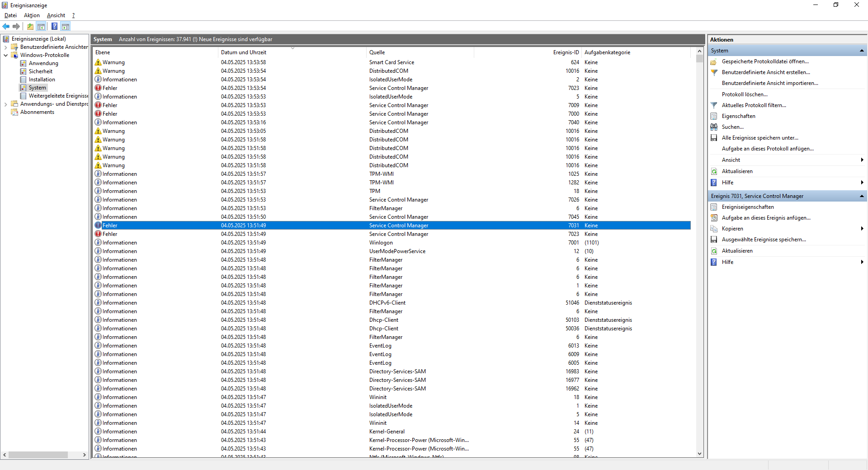868x470 pixels.
Task: Click the info icon of Winlogon event
Action: (98, 243)
